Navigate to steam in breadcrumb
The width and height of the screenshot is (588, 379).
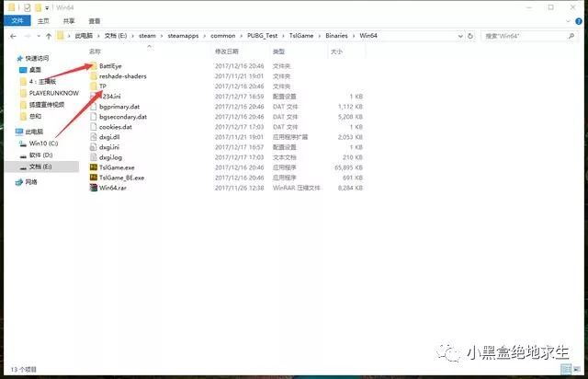click(147, 36)
